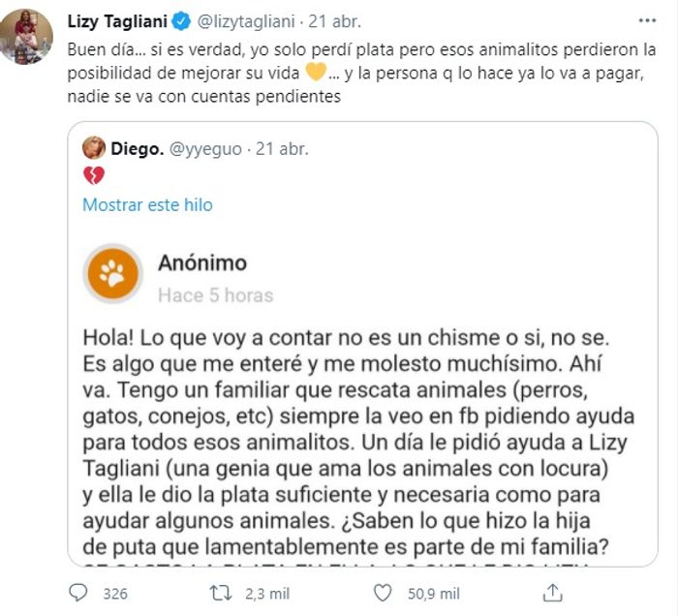Screen dimensions: 678x616
Task: Open Lizy Tagliani's profile picture
Action: point(26,37)
